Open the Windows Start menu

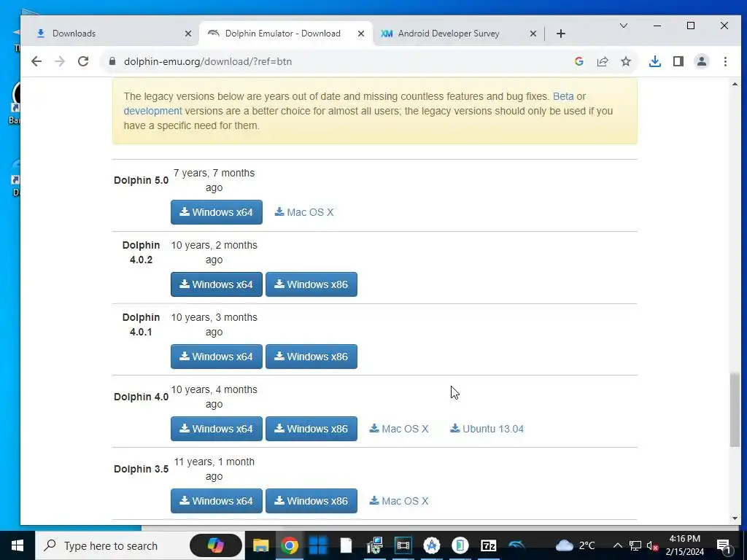tap(18, 545)
